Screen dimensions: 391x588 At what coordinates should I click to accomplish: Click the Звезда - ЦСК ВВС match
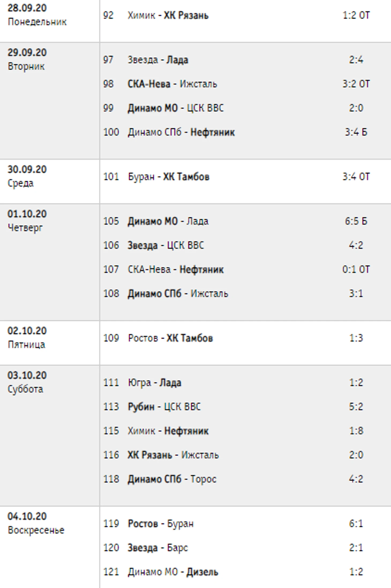coord(166,245)
